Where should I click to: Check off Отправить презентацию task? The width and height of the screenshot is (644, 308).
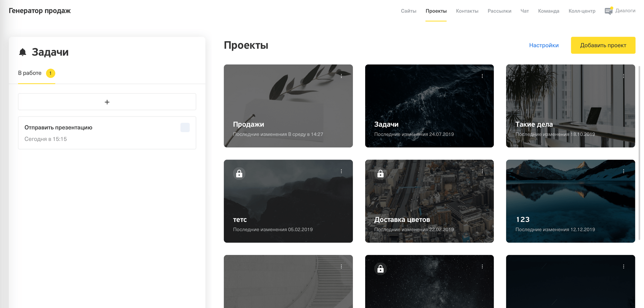pyautogui.click(x=185, y=127)
